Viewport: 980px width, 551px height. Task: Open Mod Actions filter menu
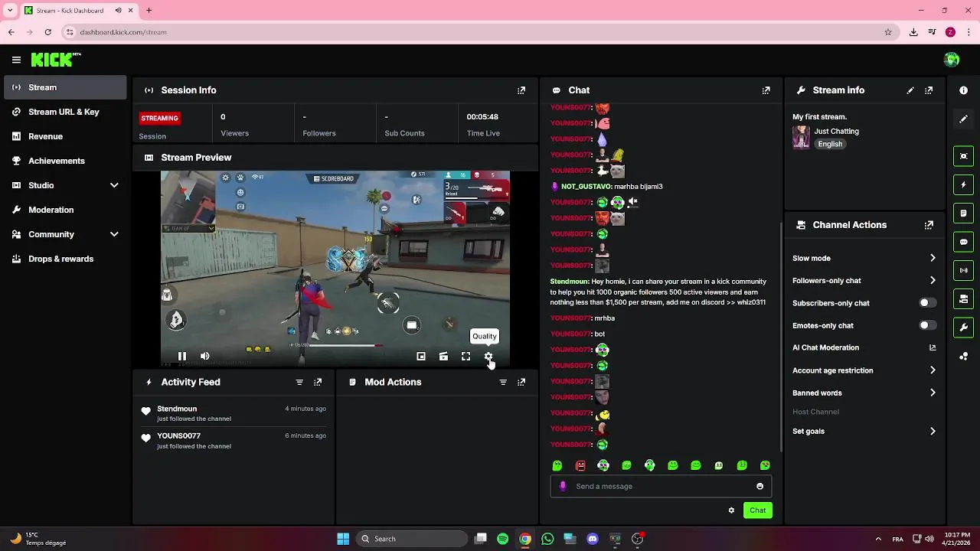(503, 382)
